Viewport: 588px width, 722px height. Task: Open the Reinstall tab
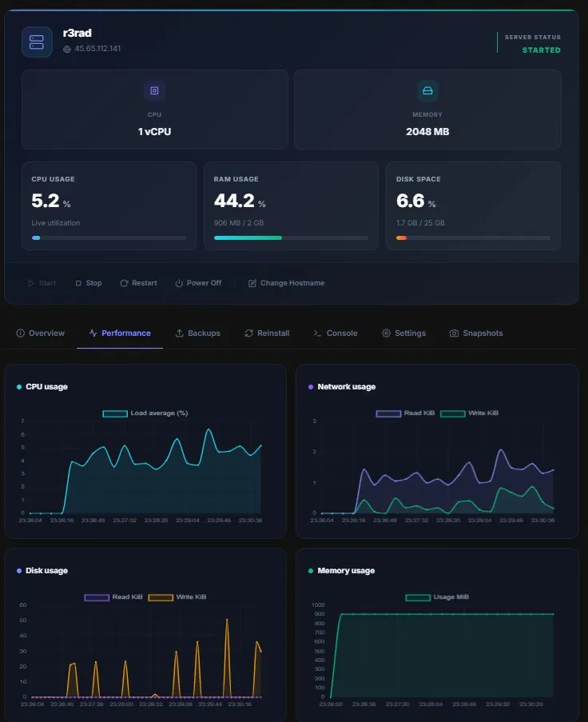pos(268,333)
